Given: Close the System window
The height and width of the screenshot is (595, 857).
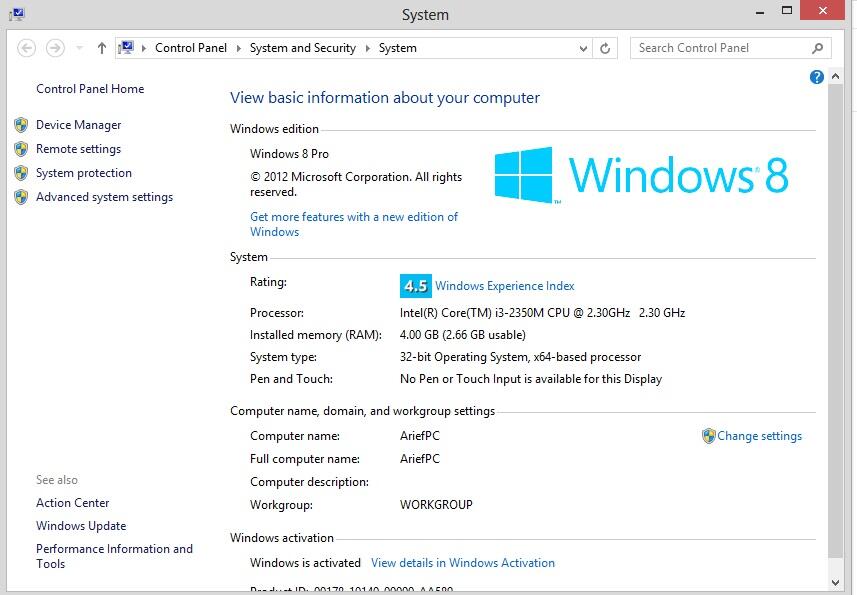Looking at the screenshot, I should 823,10.
